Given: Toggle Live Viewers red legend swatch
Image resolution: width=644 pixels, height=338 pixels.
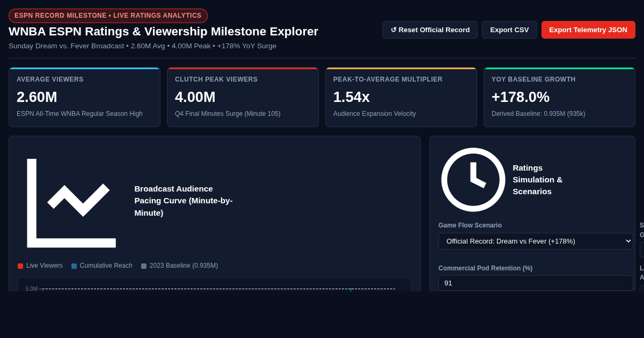Looking at the screenshot, I should [20, 266].
